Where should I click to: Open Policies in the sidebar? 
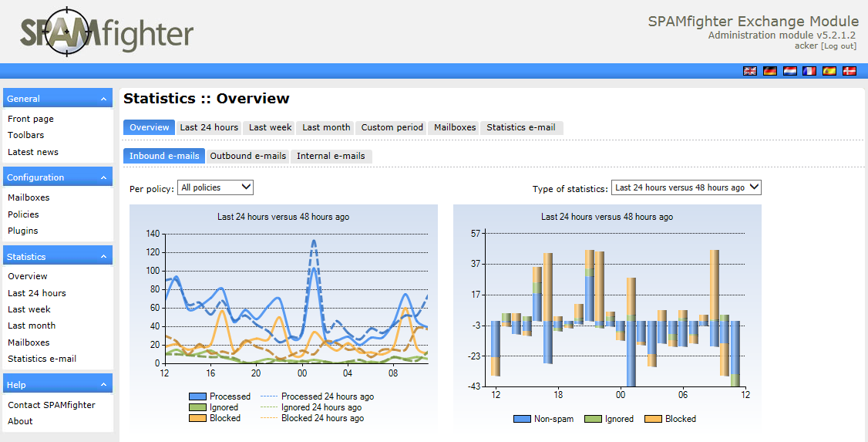(x=23, y=214)
